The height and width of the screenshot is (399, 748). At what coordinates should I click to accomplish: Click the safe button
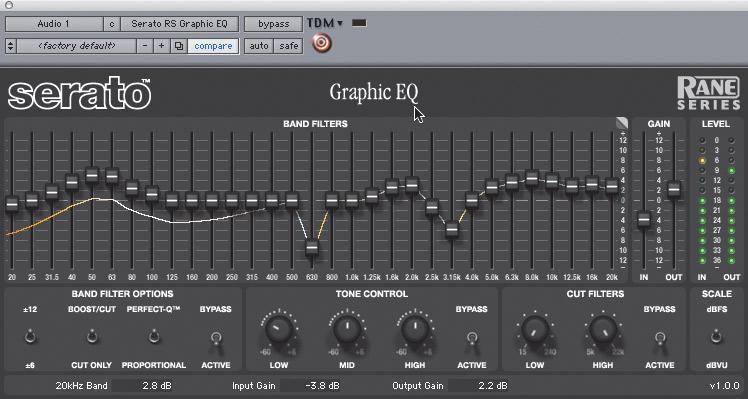tap(289, 46)
